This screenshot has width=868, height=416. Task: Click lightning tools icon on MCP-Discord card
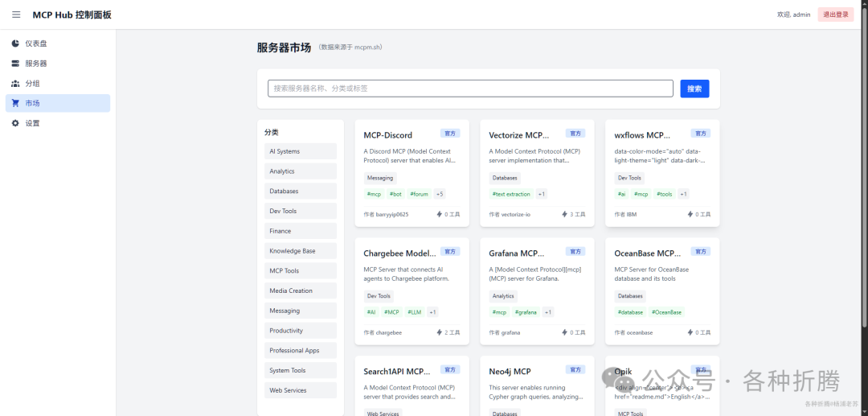pos(440,214)
